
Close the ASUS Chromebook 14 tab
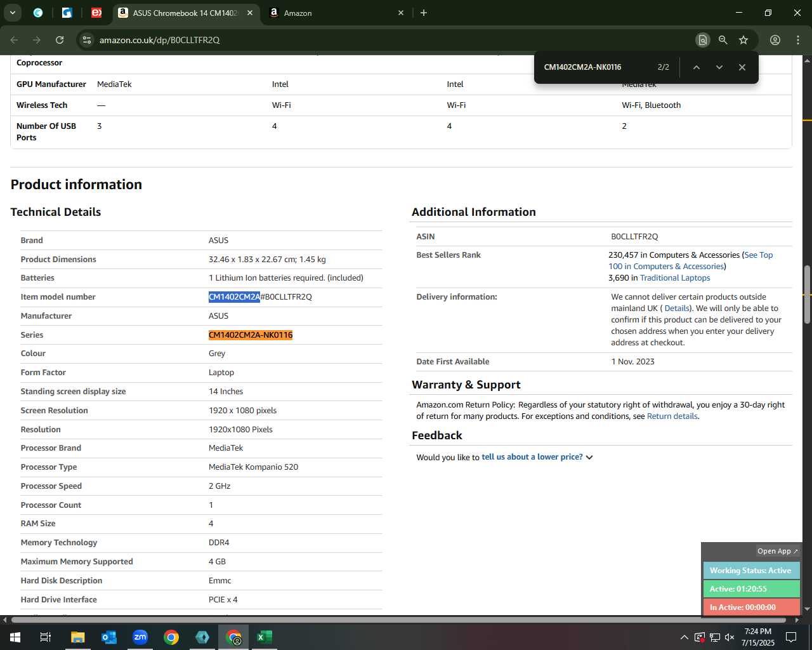(x=250, y=13)
